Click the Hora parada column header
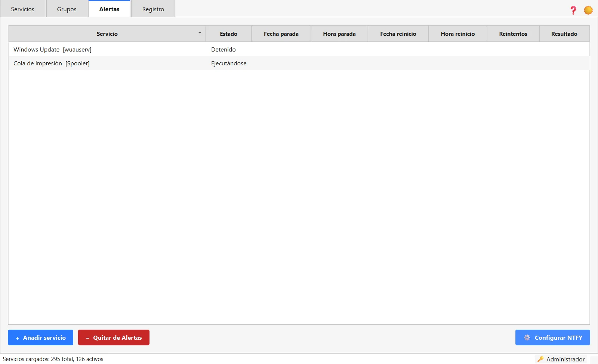 (x=339, y=34)
